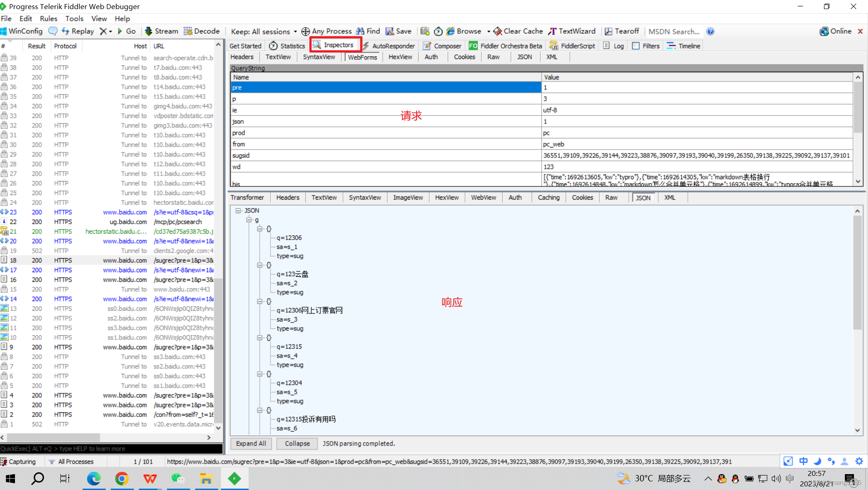Screen dimensions: 868x490
Task: Collapse the object containing q=123云盘
Action: (260, 265)
